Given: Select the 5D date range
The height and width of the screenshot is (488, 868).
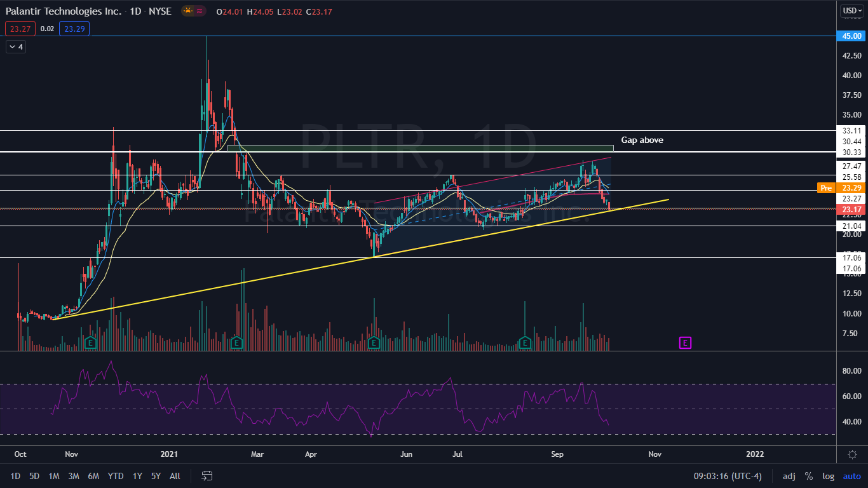Looking at the screenshot, I should click(34, 476).
